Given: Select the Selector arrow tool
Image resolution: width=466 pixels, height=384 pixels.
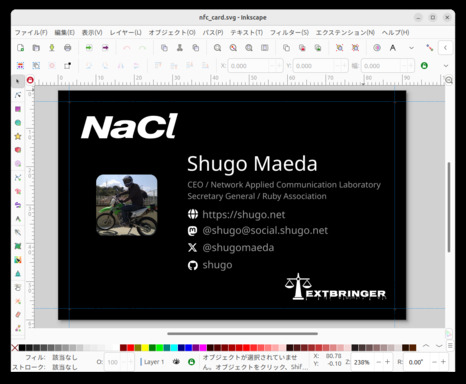Looking at the screenshot, I should (x=18, y=81).
